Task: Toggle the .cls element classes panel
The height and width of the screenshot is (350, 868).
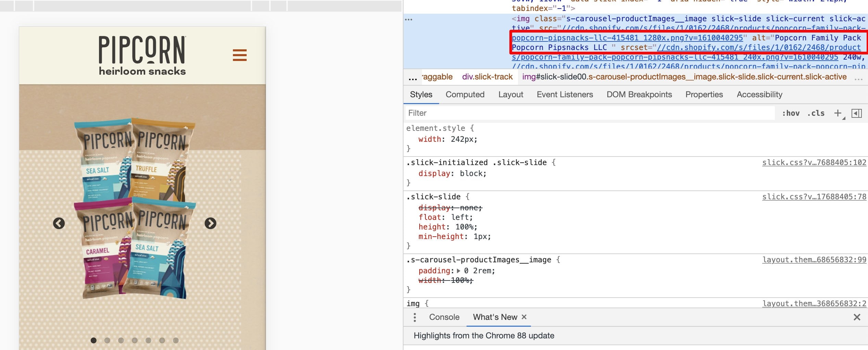Action: (x=816, y=113)
